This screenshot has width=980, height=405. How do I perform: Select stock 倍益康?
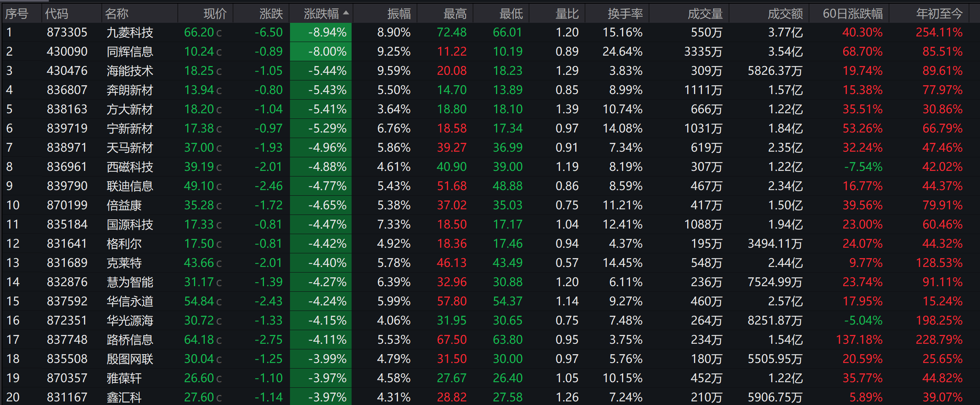124,205
